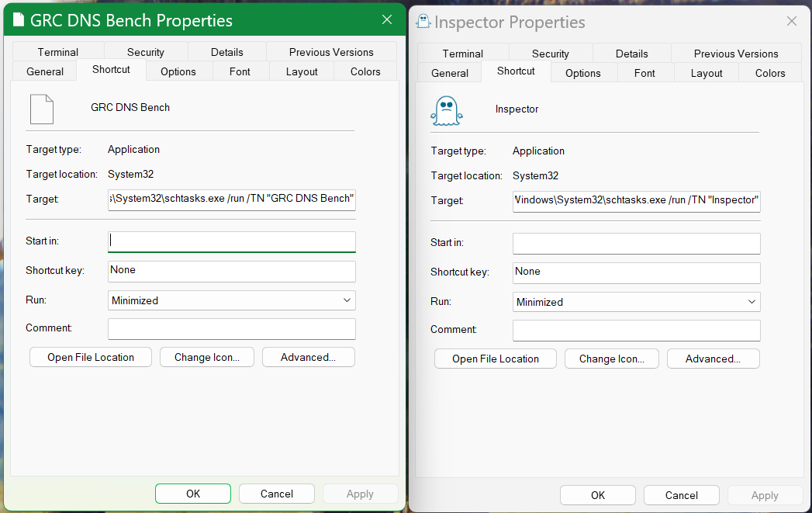
Task: Click the GRC DNS Bench file icon
Action: (42, 109)
